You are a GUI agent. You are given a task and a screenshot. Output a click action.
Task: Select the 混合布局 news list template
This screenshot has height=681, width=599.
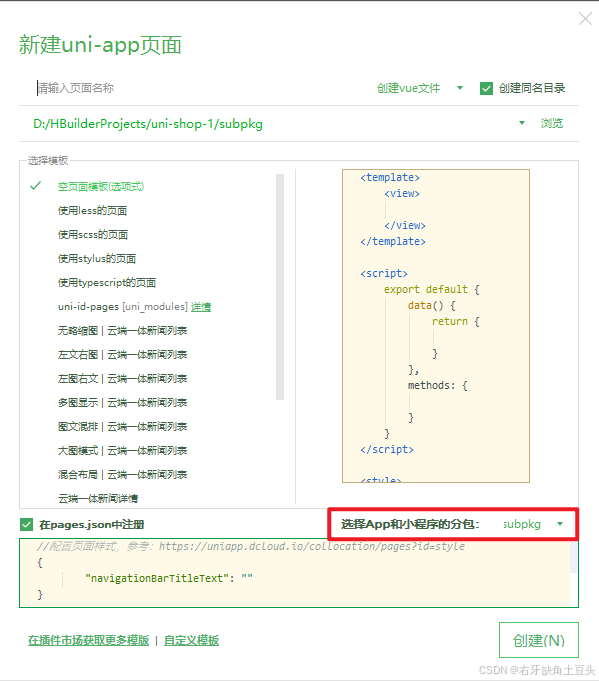pos(122,474)
